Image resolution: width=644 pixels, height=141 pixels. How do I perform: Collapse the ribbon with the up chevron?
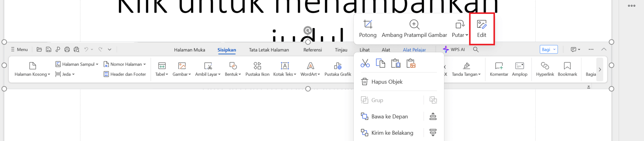[604, 50]
